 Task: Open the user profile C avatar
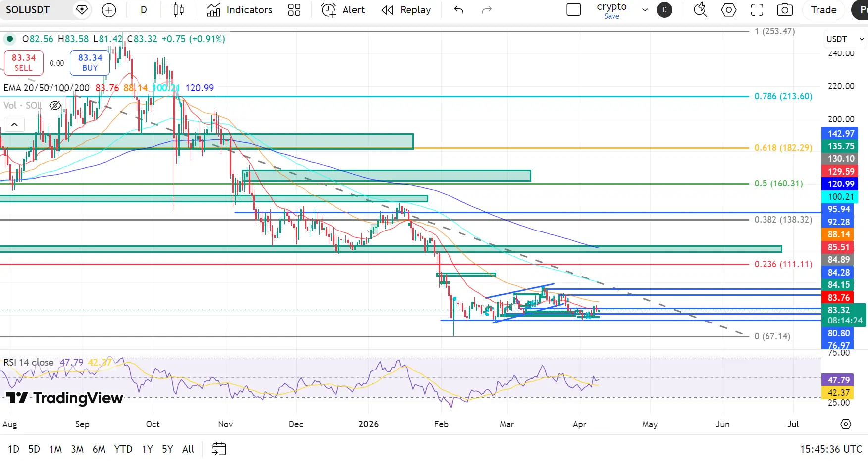664,10
